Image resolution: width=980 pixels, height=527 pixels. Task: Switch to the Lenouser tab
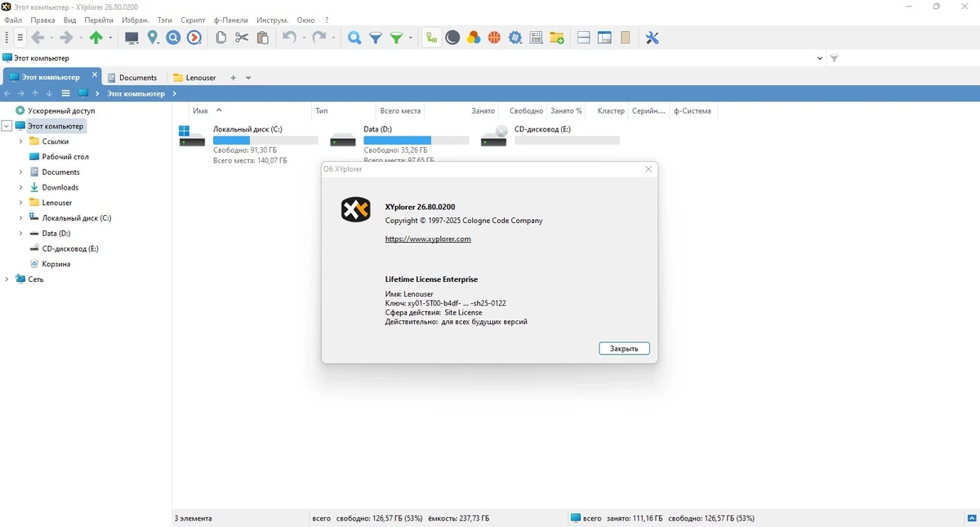click(x=195, y=78)
